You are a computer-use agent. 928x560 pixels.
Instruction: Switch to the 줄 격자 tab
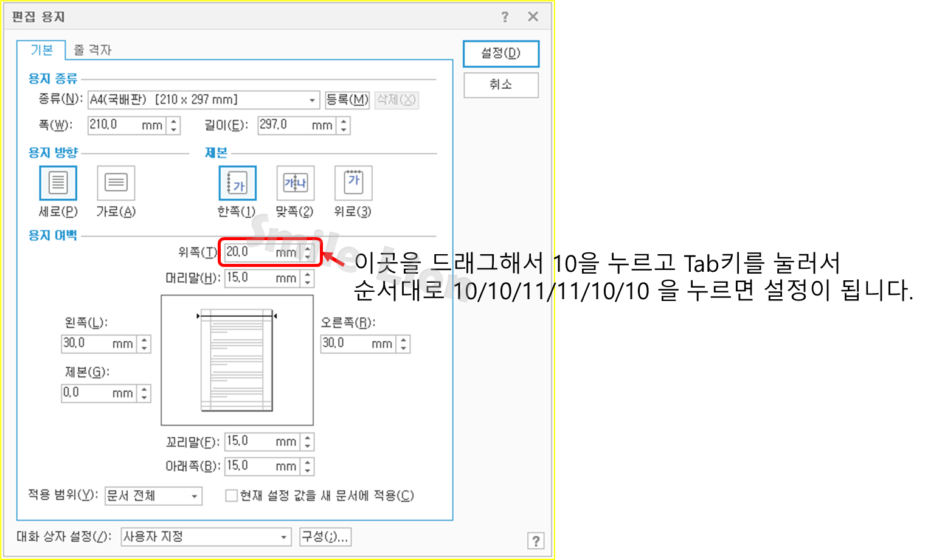92,50
